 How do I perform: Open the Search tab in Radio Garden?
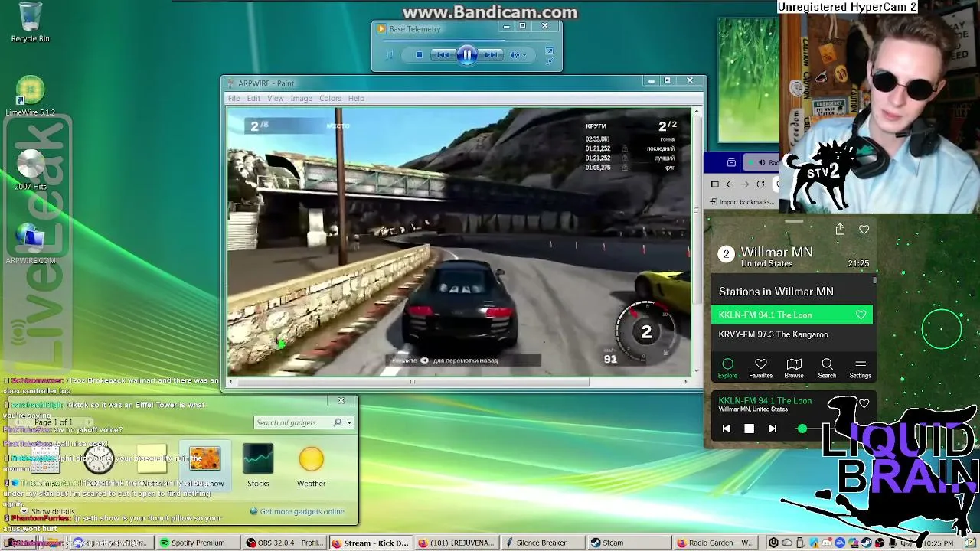click(827, 368)
